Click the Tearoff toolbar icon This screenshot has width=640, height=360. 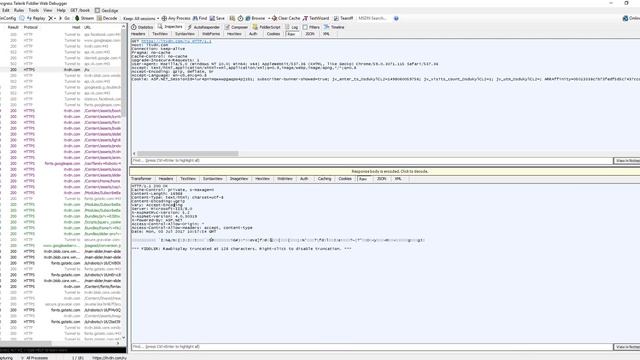point(336,18)
